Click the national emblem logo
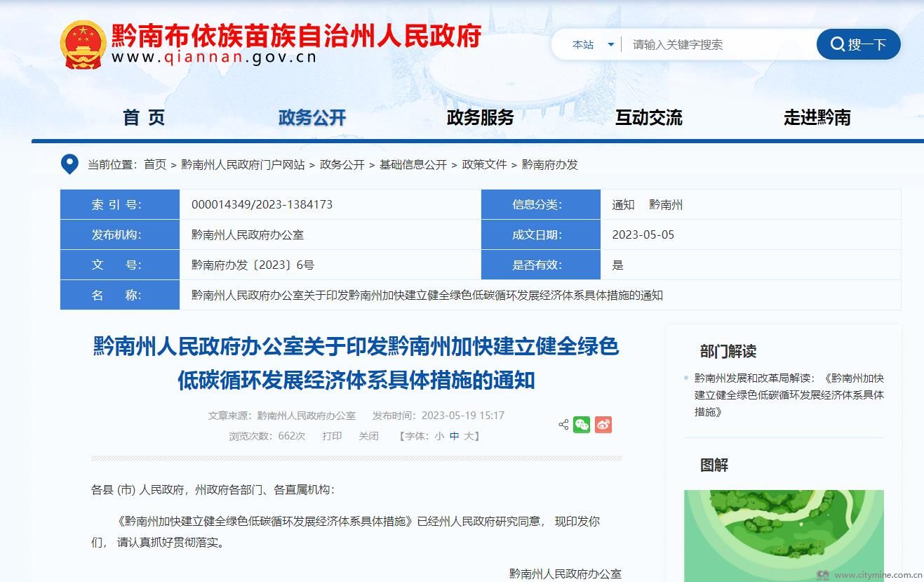 (83, 44)
